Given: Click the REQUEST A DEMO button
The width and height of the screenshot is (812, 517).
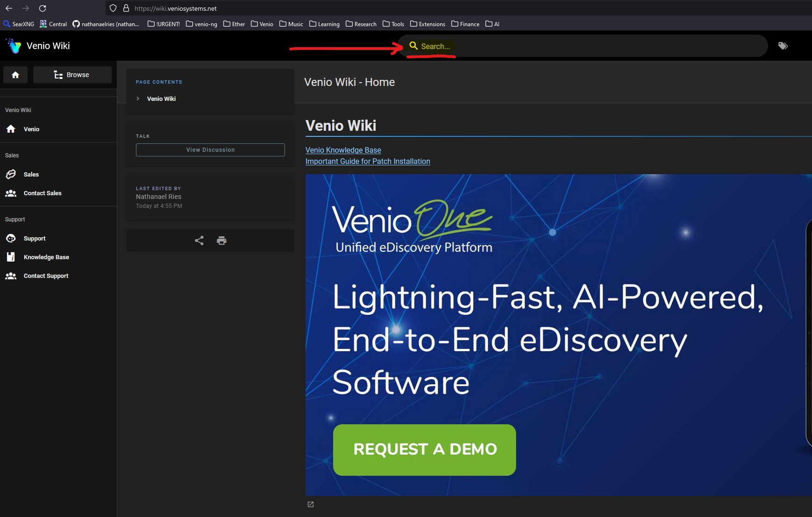Looking at the screenshot, I should point(424,450).
